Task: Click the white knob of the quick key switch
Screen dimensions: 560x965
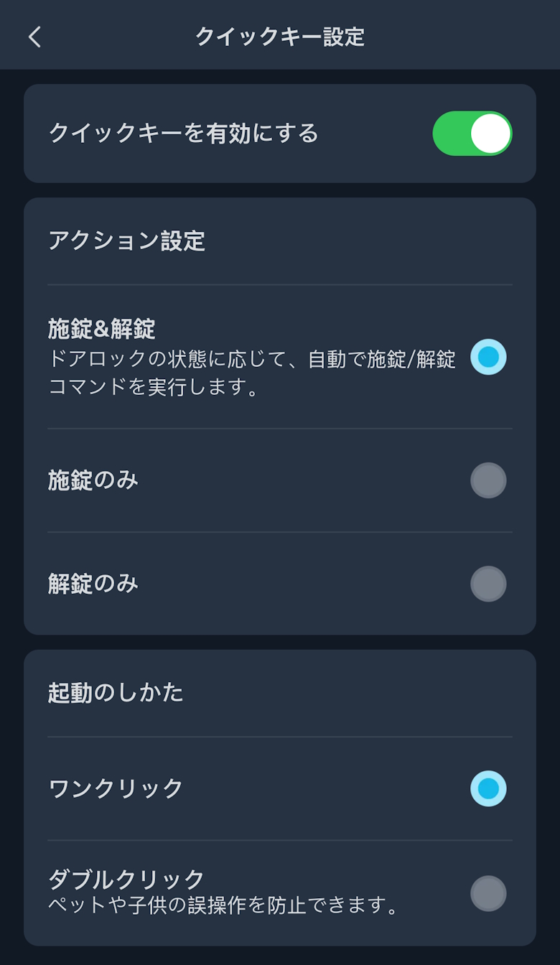Action: pos(491,134)
